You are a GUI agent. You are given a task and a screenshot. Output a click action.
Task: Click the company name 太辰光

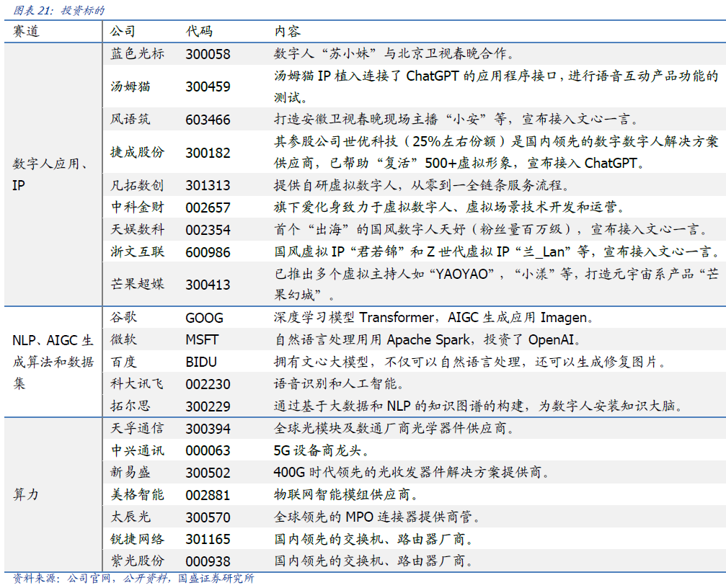click(130, 517)
